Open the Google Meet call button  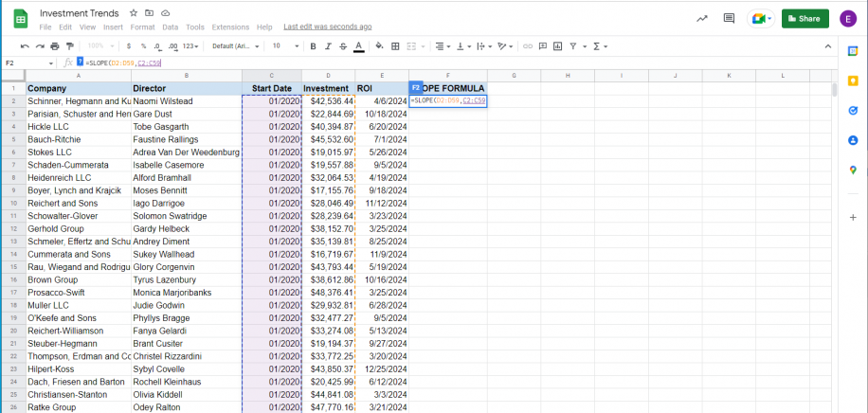pos(761,19)
